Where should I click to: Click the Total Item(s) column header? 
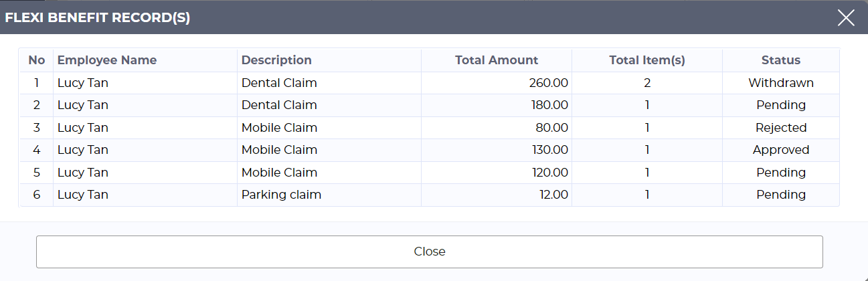click(646, 60)
